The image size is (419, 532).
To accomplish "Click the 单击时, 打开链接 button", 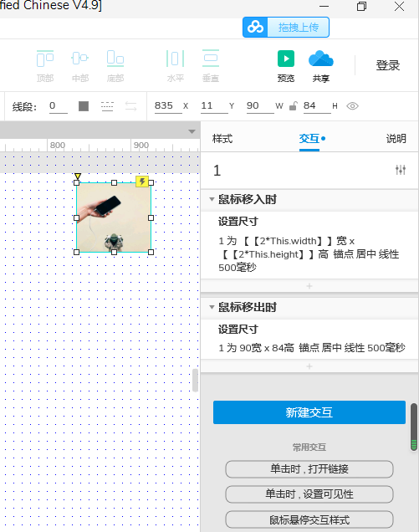I will pos(309,469).
